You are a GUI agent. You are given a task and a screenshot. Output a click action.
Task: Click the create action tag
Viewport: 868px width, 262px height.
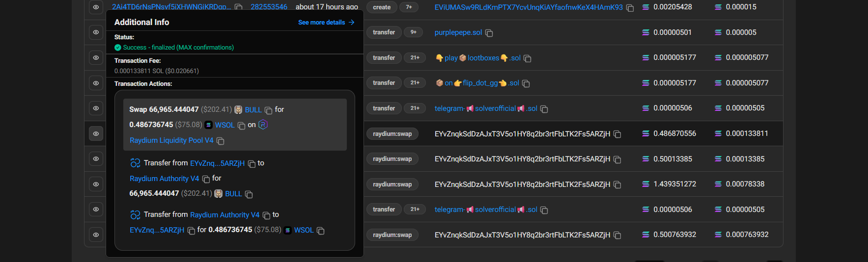[382, 7]
